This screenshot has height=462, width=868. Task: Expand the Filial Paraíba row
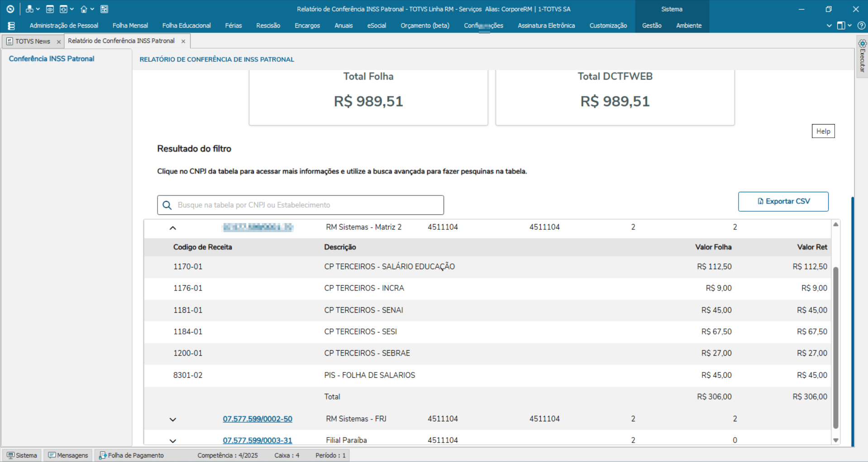[173, 441]
